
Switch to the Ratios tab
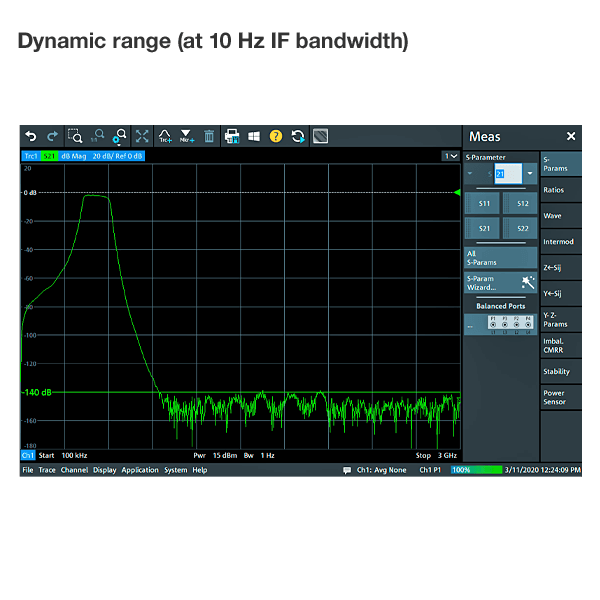pyautogui.click(x=561, y=190)
